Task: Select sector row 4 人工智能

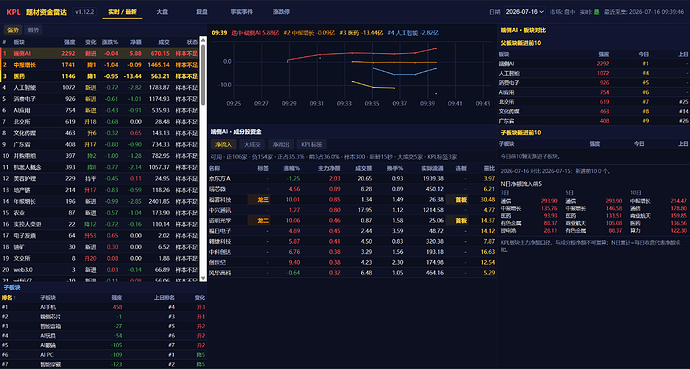Action: (100, 88)
